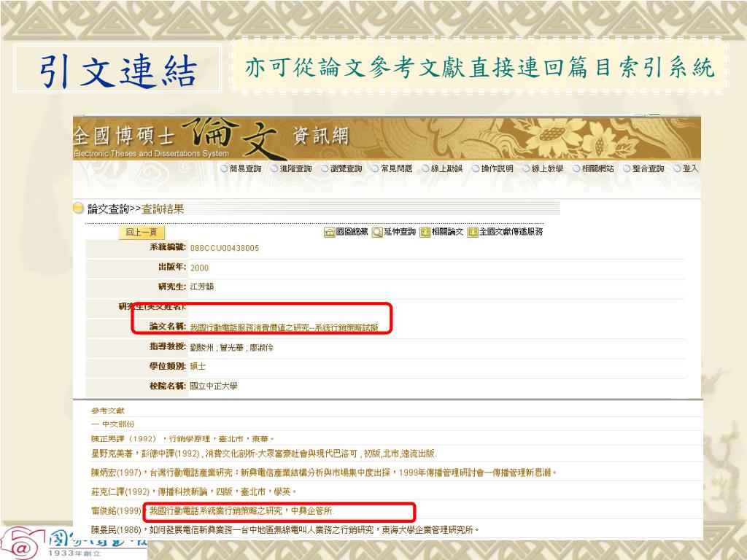Open the 相關論文 link text
The width and height of the screenshot is (747, 560).
click(x=447, y=231)
